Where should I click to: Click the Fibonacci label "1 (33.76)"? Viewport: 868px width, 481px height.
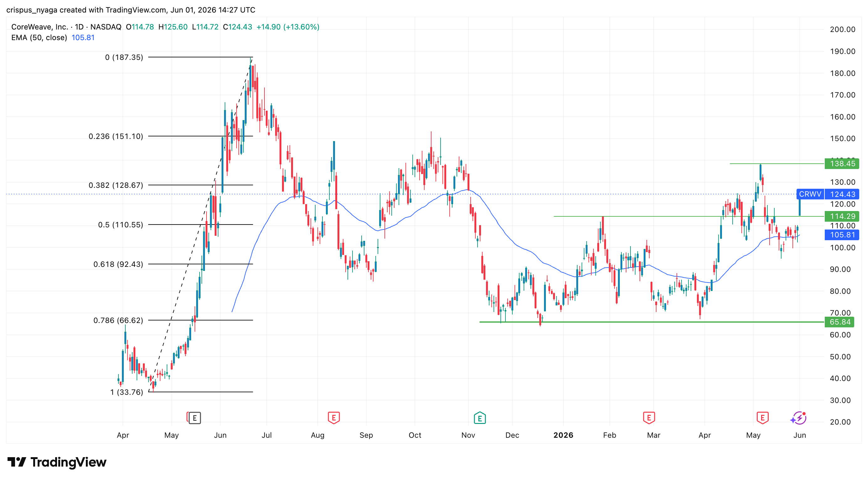click(x=127, y=392)
